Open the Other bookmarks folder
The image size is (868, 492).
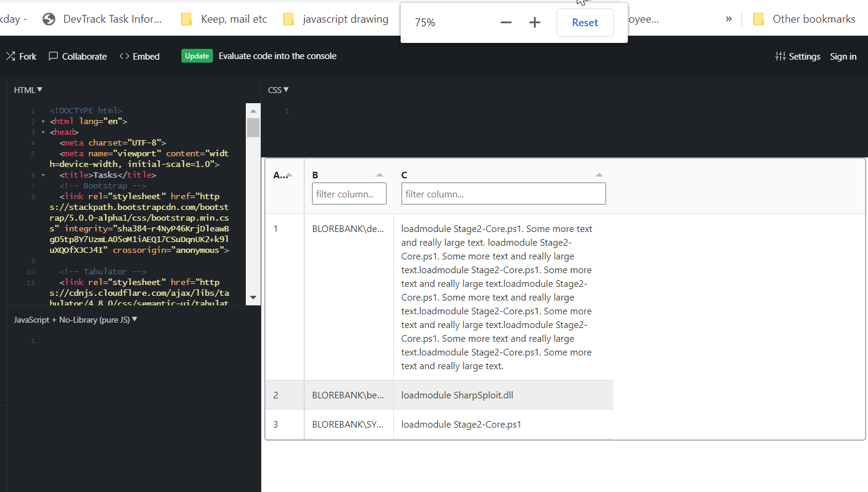coord(804,19)
